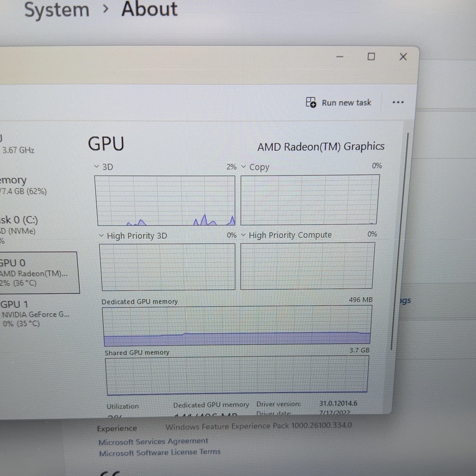476x476 pixels.
Task: Open the Copy engine graph dropdown
Action: coord(243,167)
